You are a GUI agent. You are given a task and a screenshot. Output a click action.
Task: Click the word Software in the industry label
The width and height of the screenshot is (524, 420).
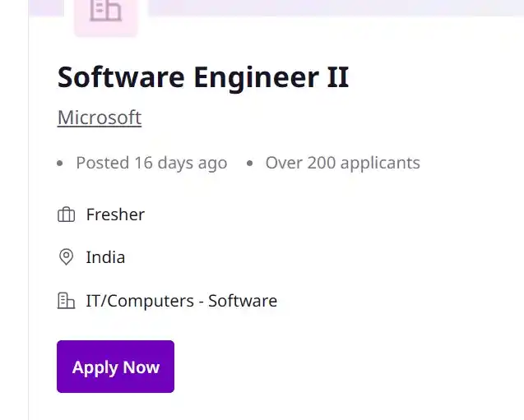(x=243, y=301)
